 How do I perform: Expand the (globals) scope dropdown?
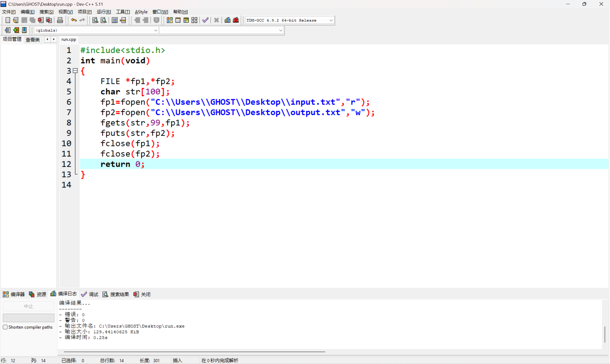click(156, 30)
